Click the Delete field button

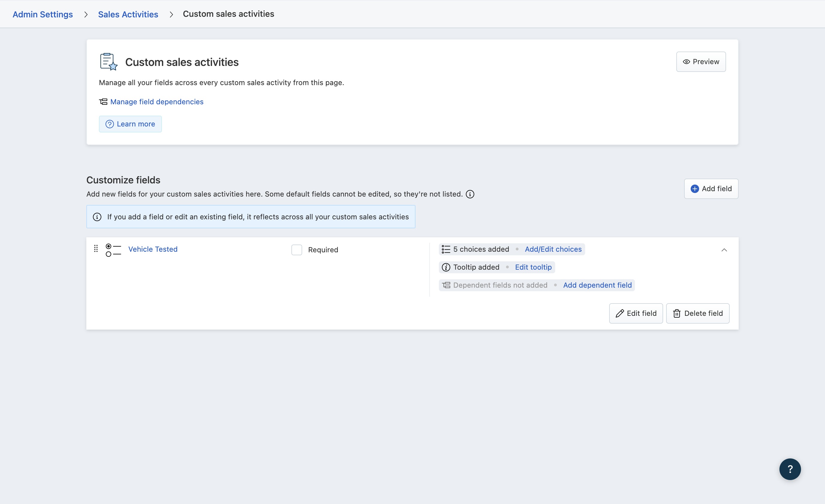698,313
